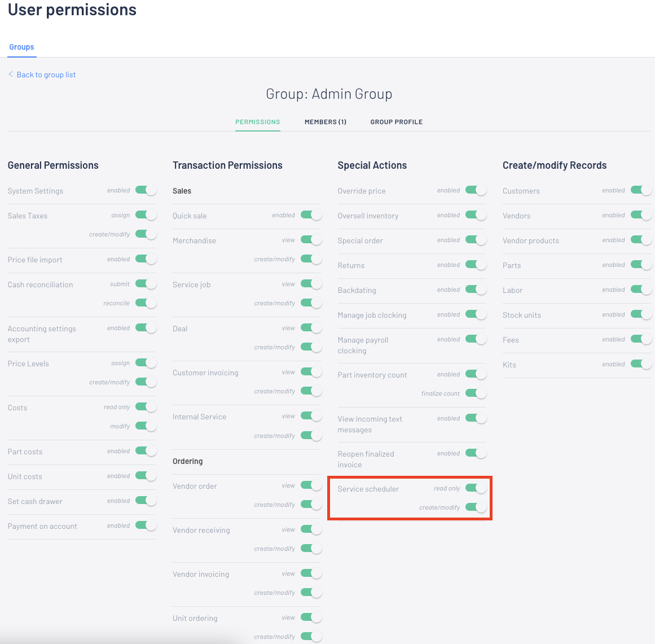Toggle Costs modify switch
Screen dimensions: 655x644
146,426
